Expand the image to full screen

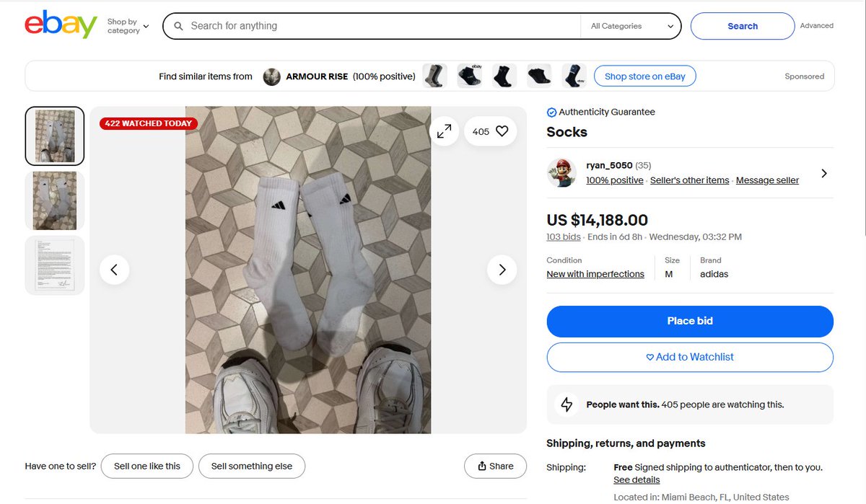pos(445,131)
